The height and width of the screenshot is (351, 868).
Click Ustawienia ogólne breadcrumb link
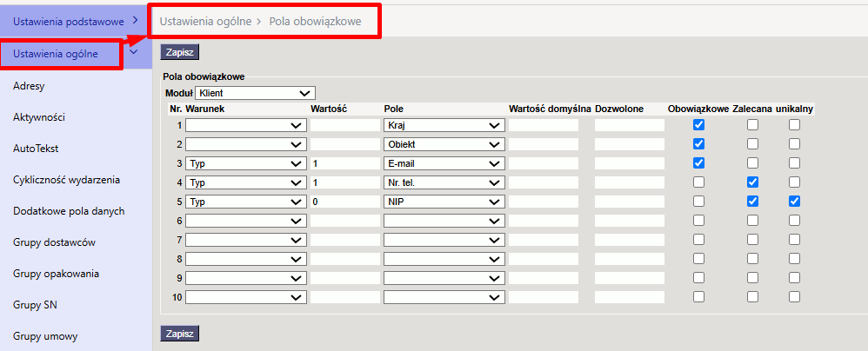tap(204, 22)
